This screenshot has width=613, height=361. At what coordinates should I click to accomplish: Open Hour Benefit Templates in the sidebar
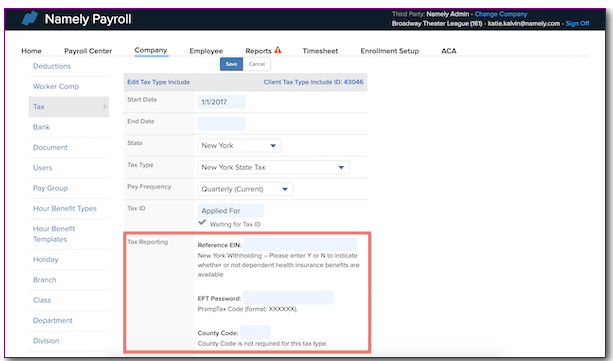point(54,234)
